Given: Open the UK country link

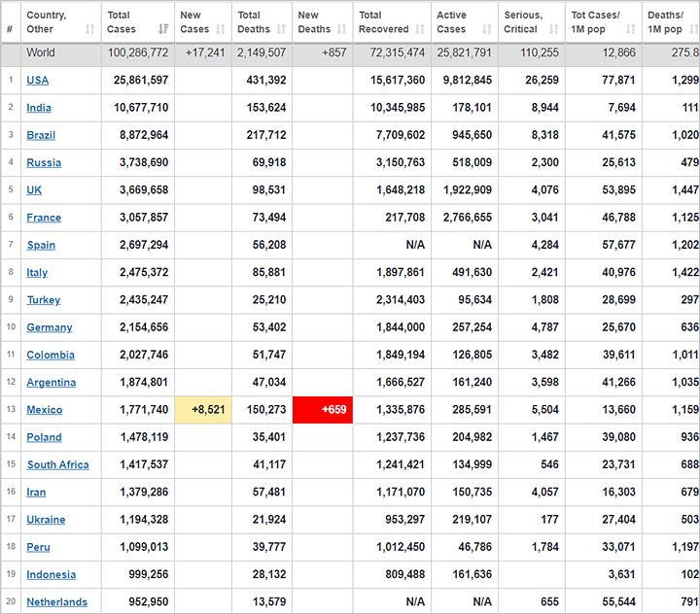Looking at the screenshot, I should (x=34, y=190).
